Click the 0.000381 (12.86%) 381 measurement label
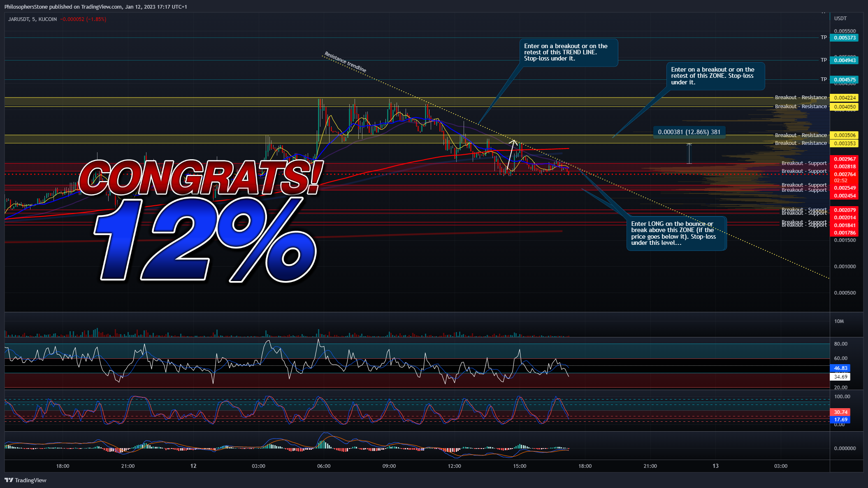Screen dimensions: 868x488 [x=689, y=132]
